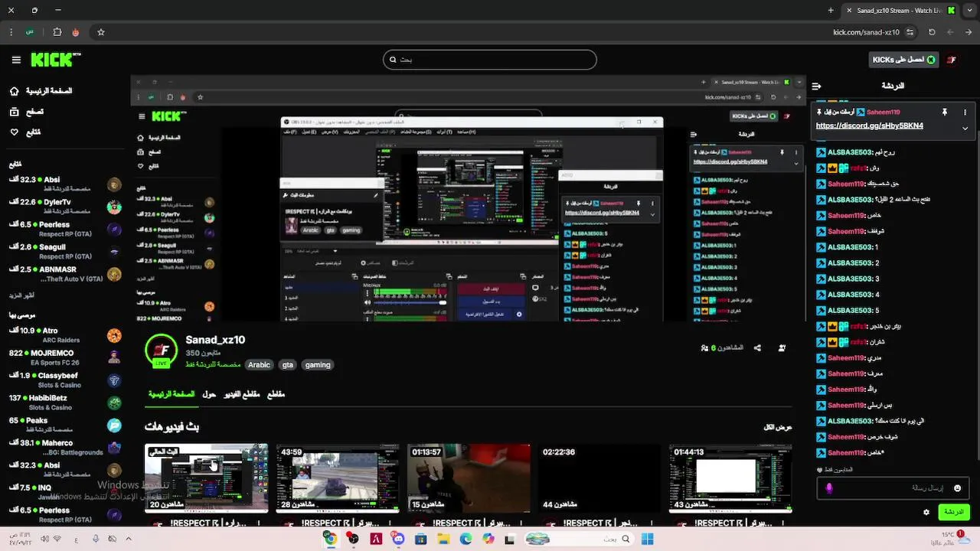The width and height of the screenshot is (980, 551).
Task: Open Maherco Battlegrounds channel
Action: pyautogui.click(x=65, y=447)
